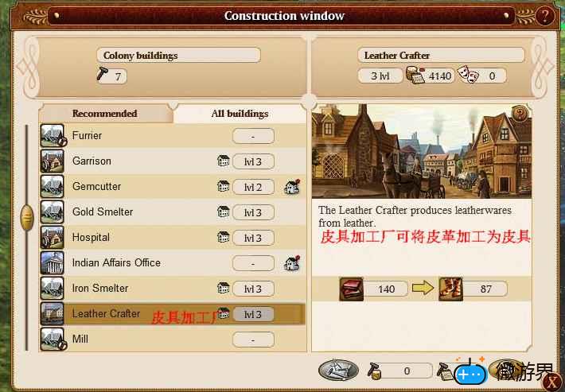Open the All buildings tab
565x392 pixels.
tap(240, 114)
